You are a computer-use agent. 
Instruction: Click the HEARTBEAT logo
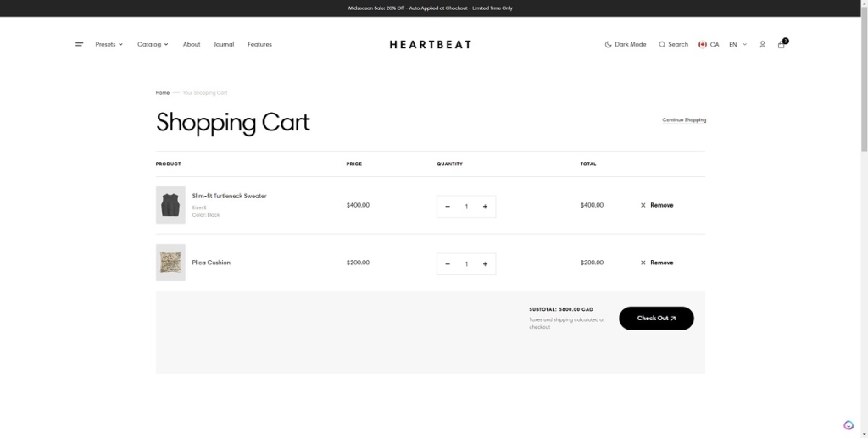[431, 44]
